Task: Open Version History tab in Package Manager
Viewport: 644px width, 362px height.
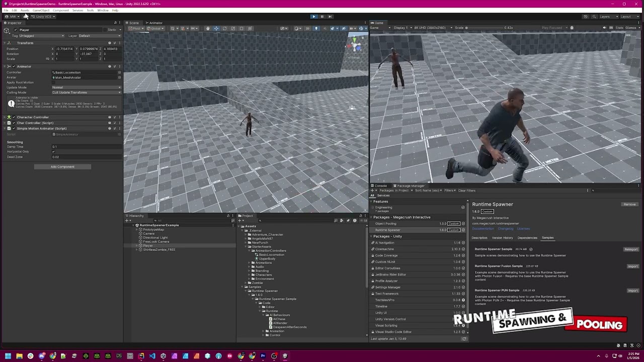Action: [502, 238]
